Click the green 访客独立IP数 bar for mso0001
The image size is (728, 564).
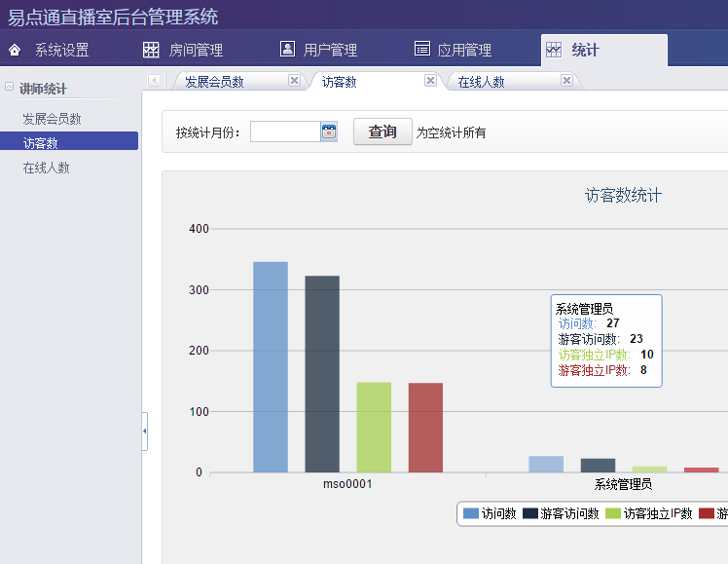click(374, 428)
